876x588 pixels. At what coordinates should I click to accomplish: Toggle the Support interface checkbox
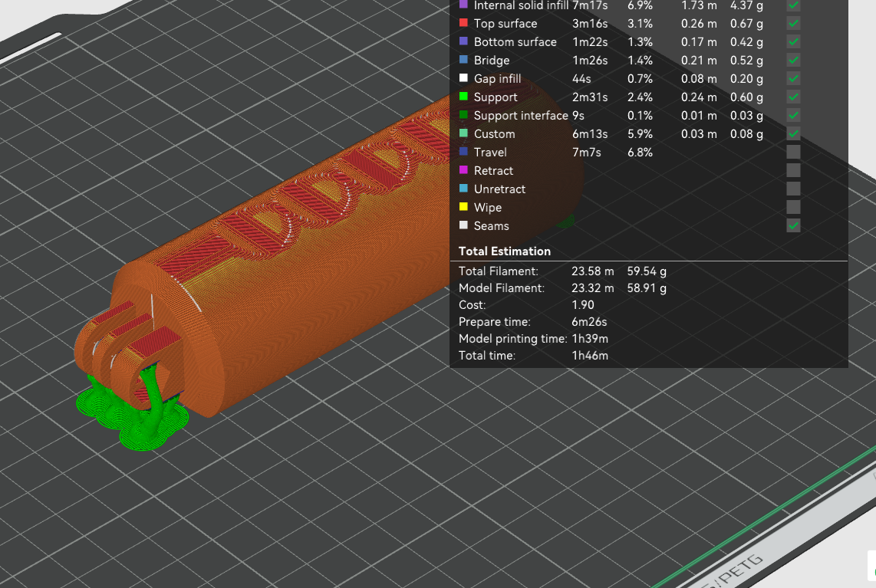pyautogui.click(x=792, y=116)
